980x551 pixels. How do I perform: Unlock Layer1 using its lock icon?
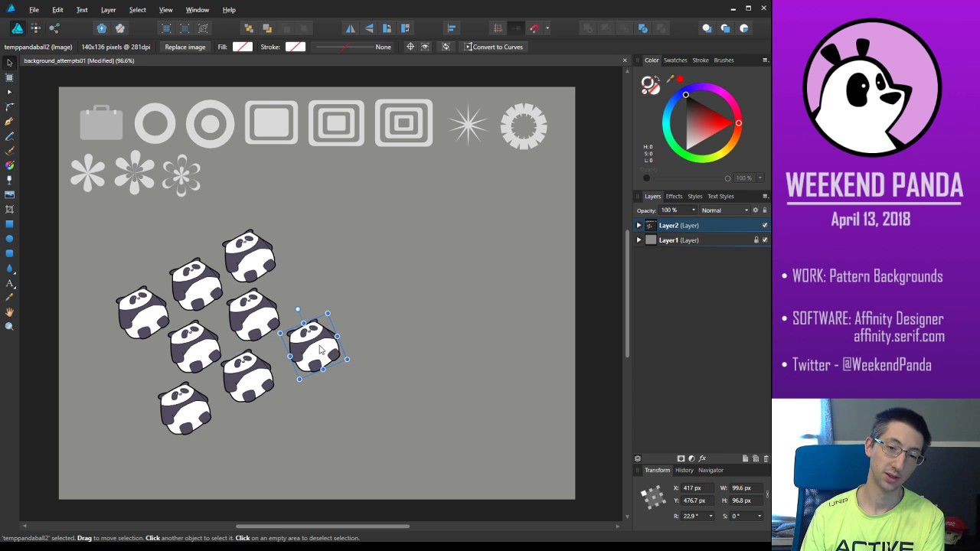pos(756,240)
